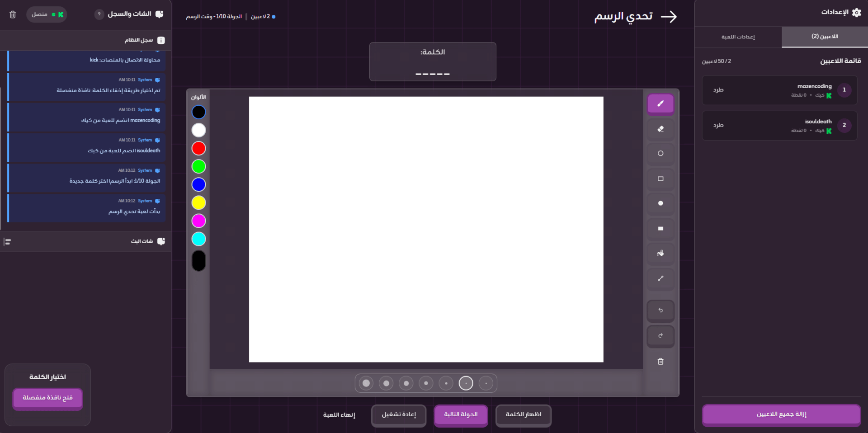Viewport: 868px width, 433px height.
Task: Select the largest brush size
Action: [x=366, y=383]
